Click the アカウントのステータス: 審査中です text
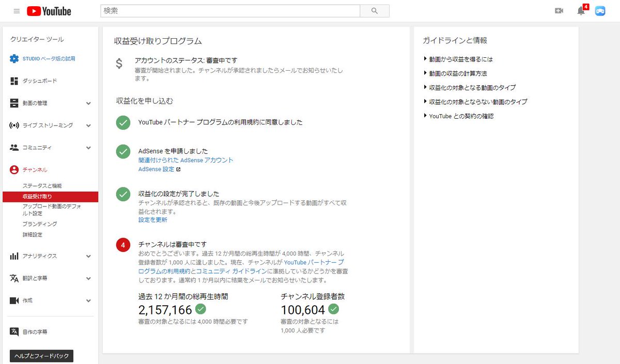Screen dimensions: 620x364 point(186,60)
